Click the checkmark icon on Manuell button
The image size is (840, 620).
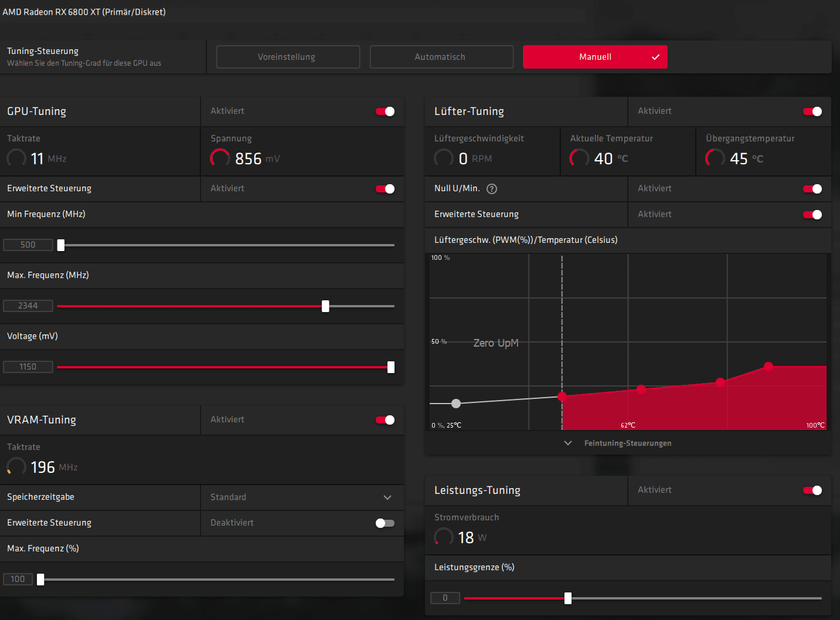pos(655,57)
